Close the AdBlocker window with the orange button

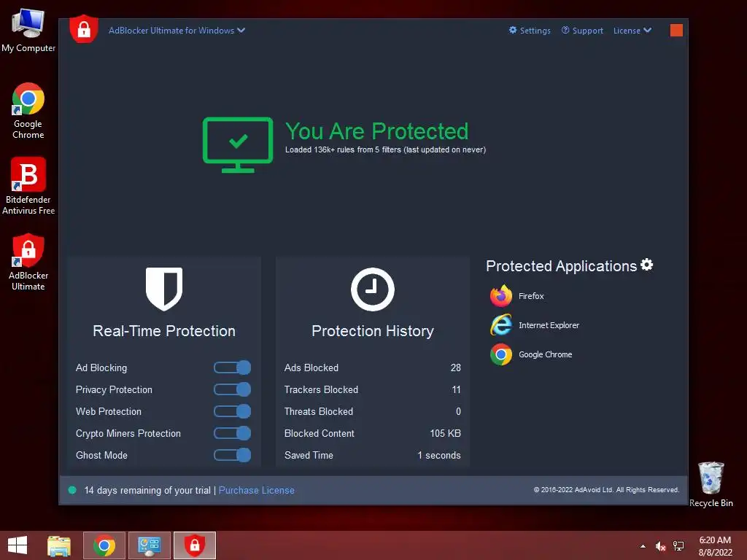[x=676, y=31]
